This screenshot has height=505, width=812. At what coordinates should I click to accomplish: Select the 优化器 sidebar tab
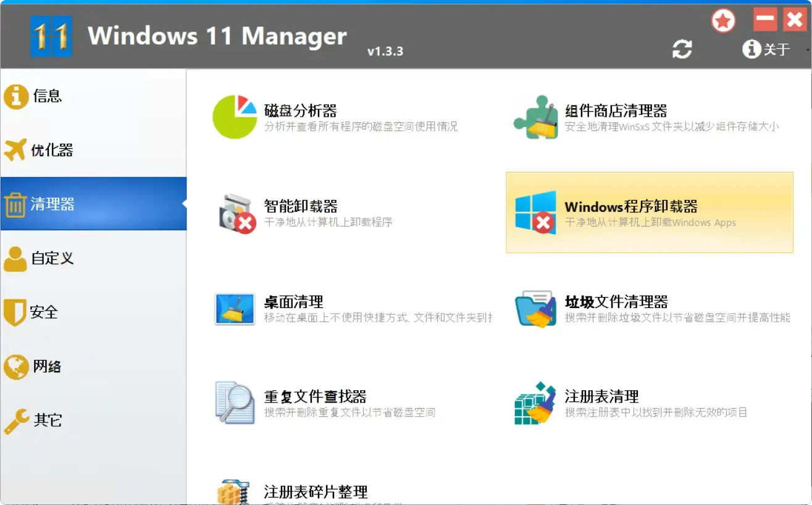[52, 150]
